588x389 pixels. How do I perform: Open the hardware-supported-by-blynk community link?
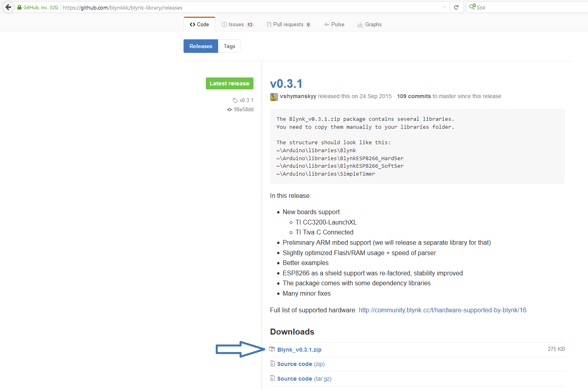click(x=443, y=310)
